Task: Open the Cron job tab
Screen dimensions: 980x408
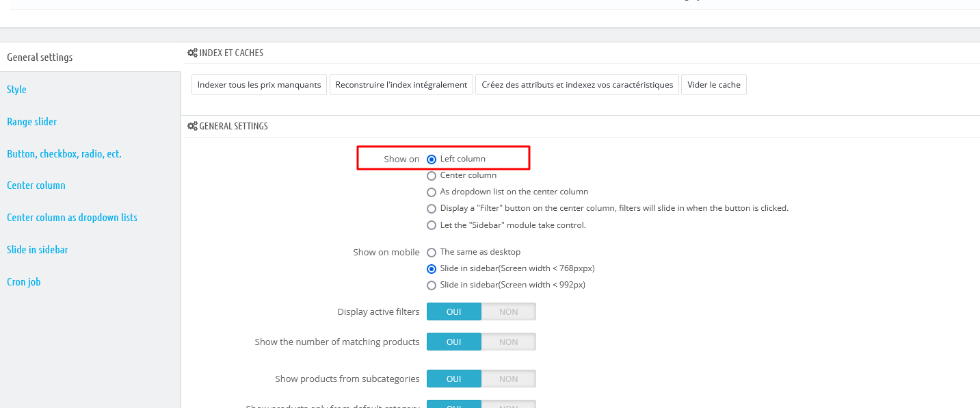Action: [x=23, y=282]
